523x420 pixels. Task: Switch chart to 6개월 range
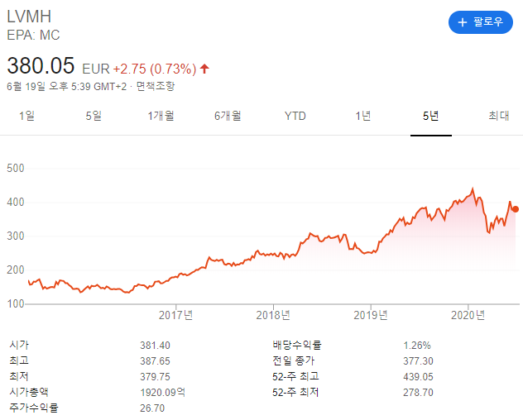pyautogui.click(x=228, y=116)
